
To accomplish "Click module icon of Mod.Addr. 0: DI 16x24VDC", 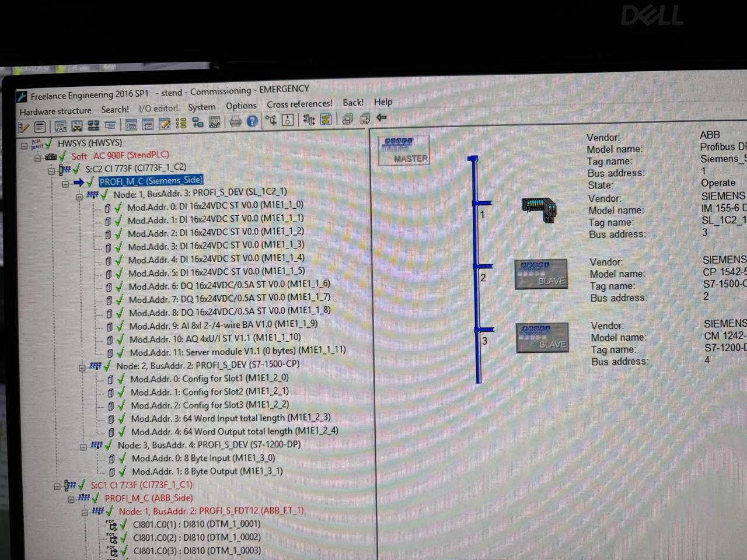I will (x=107, y=208).
